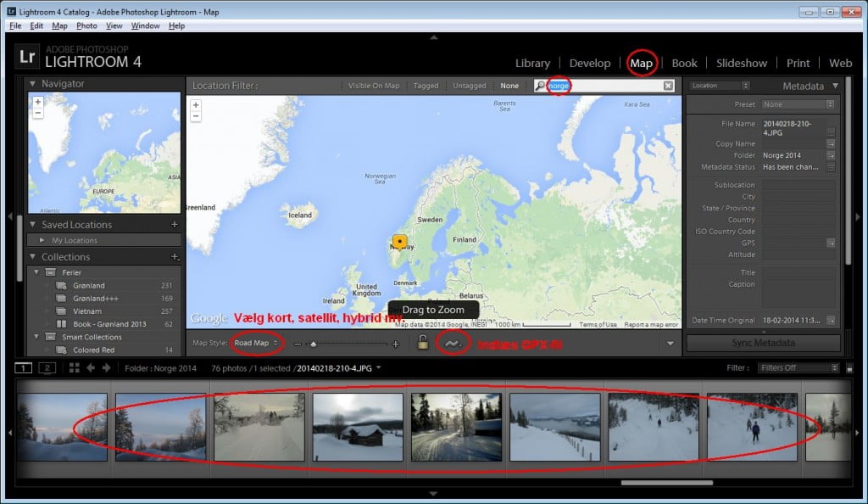Zoom out on Navigator map
The width and height of the screenshot is (868, 504).
(x=37, y=113)
